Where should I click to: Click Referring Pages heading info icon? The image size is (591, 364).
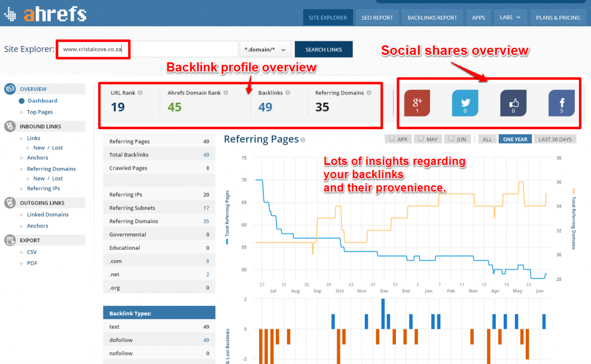[302, 140]
